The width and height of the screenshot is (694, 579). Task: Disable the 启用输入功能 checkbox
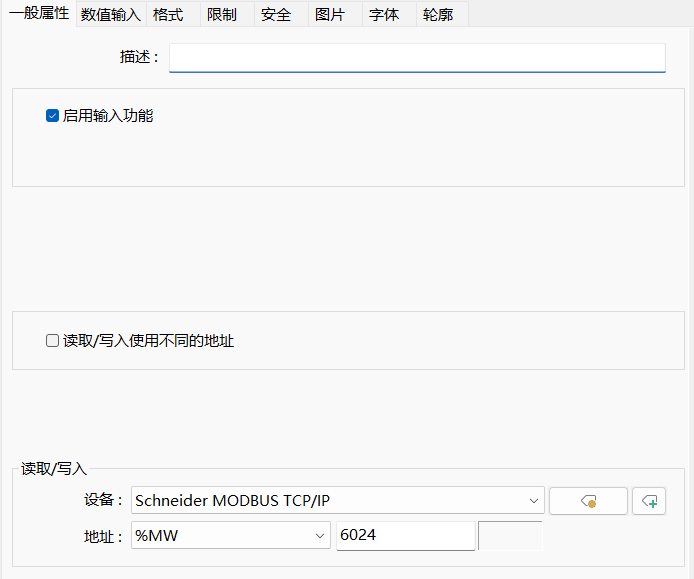point(52,116)
